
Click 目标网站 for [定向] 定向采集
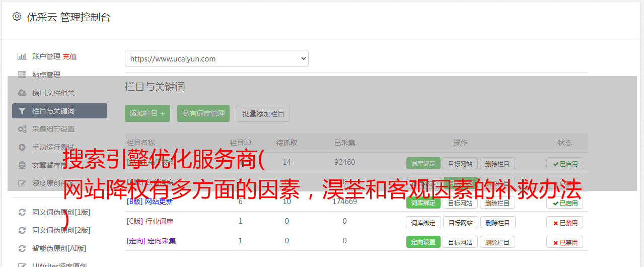460,242
